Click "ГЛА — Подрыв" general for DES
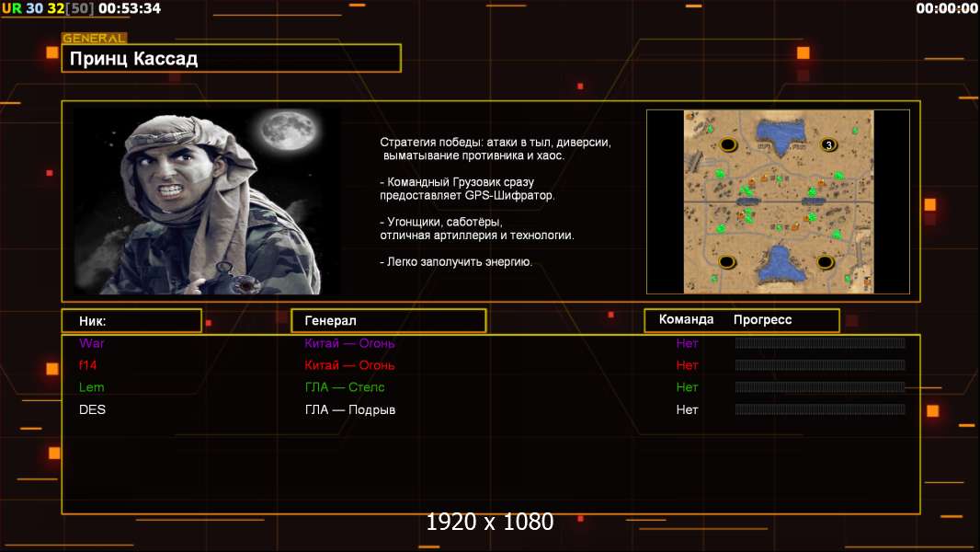Image resolution: width=980 pixels, height=552 pixels. [x=350, y=409]
